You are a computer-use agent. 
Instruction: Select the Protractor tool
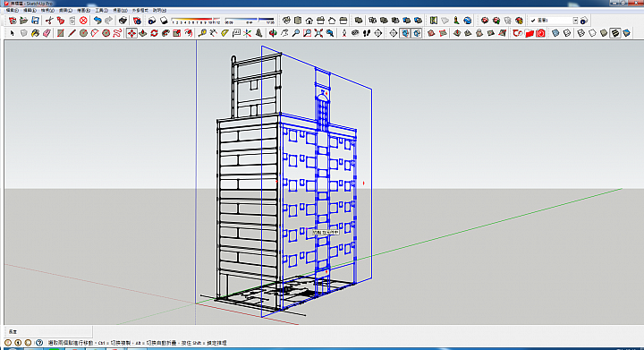225,33
